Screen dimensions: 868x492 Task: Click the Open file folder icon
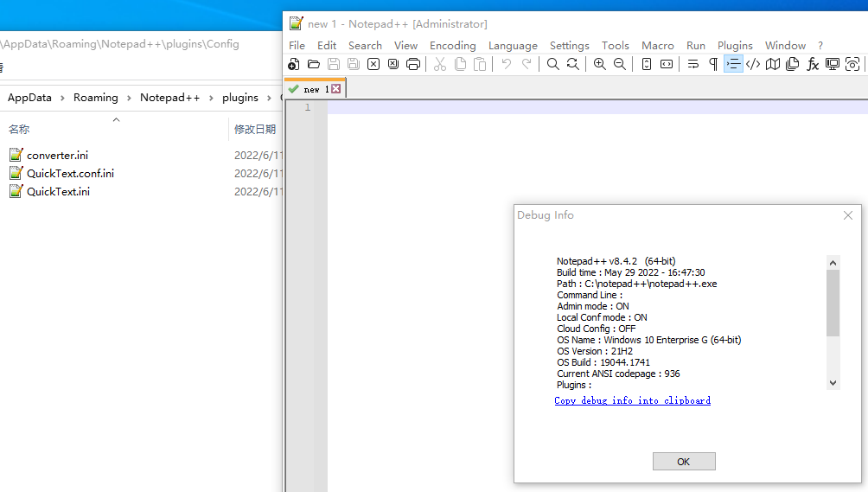coord(314,64)
